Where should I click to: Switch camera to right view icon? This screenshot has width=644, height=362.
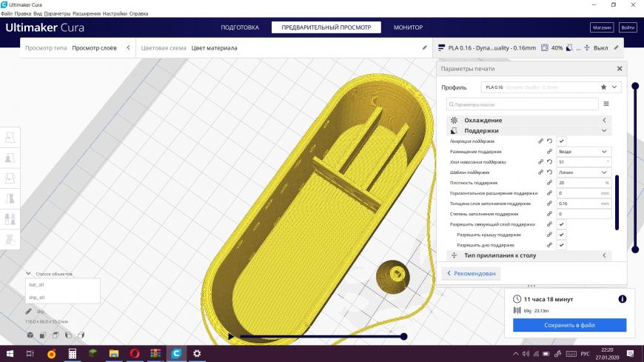tap(81, 335)
